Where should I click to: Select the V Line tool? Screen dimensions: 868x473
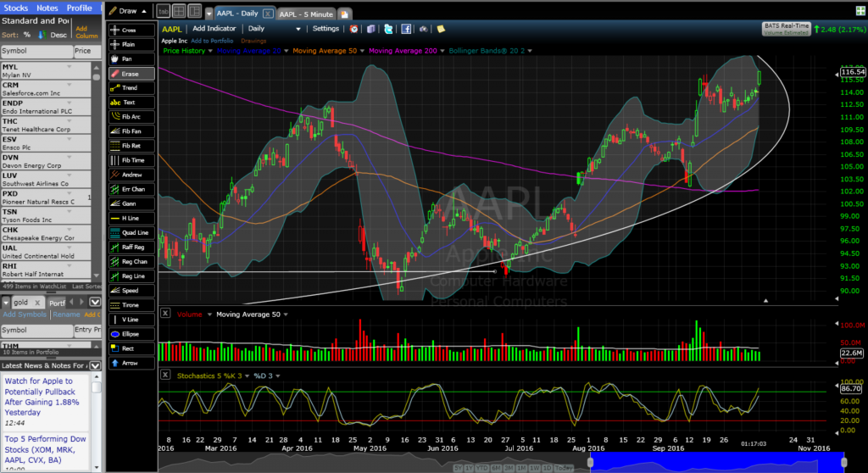pyautogui.click(x=131, y=320)
